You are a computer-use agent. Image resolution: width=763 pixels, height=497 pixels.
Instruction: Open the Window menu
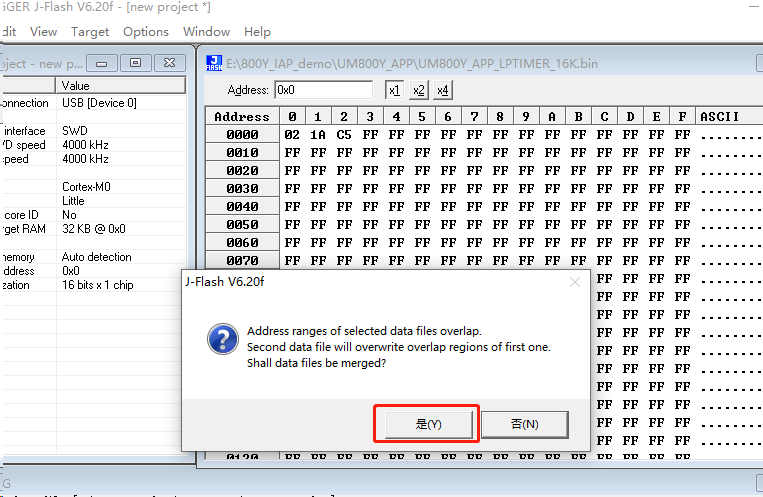[x=206, y=31]
